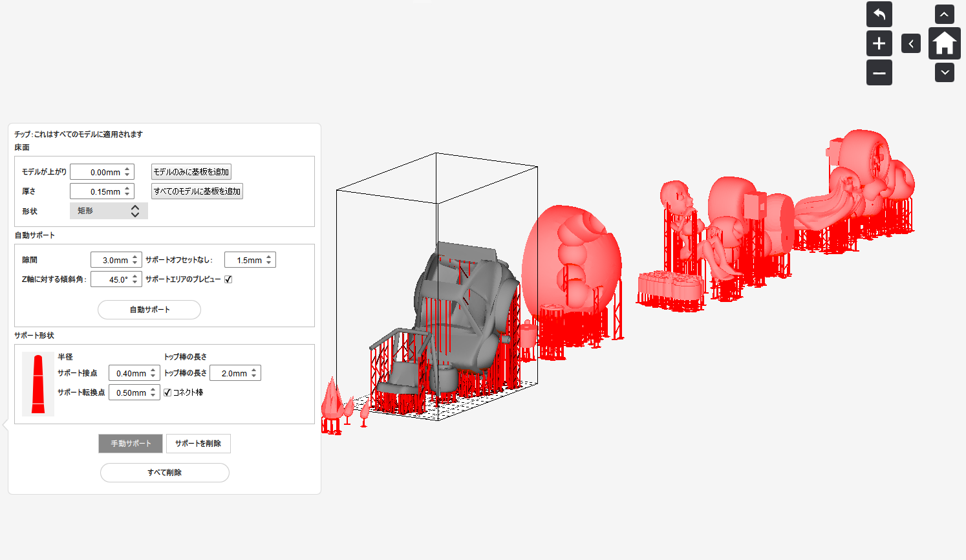Click モデルのみに基板を追加 button
The height and width of the screenshot is (560, 966).
click(x=191, y=172)
